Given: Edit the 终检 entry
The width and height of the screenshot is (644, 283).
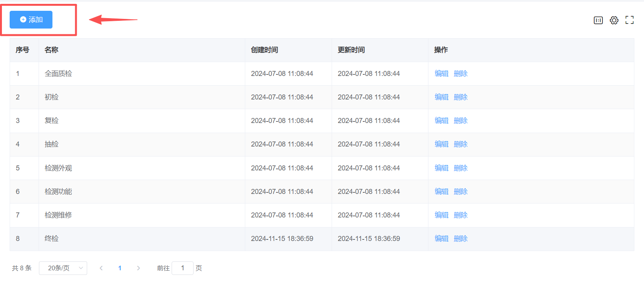Looking at the screenshot, I should click(x=441, y=239).
